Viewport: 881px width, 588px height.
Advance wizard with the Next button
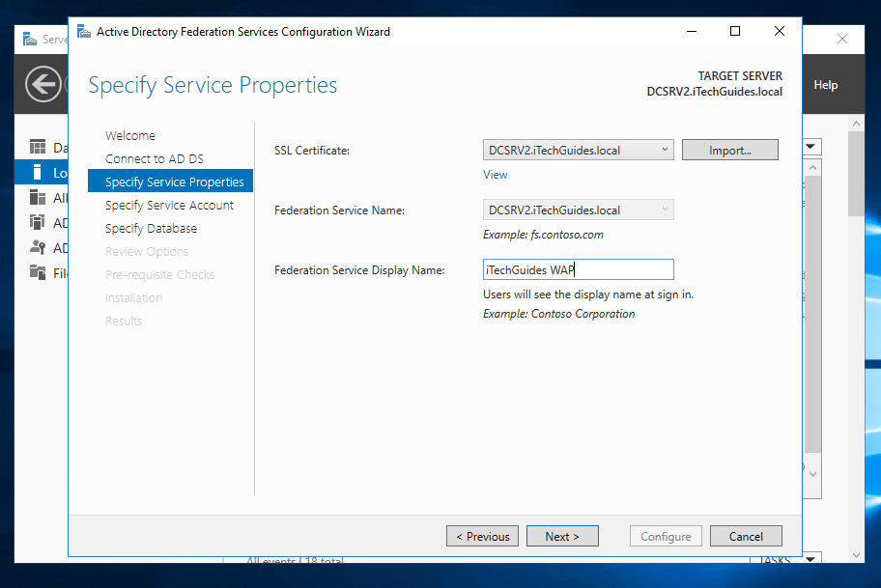click(x=562, y=536)
